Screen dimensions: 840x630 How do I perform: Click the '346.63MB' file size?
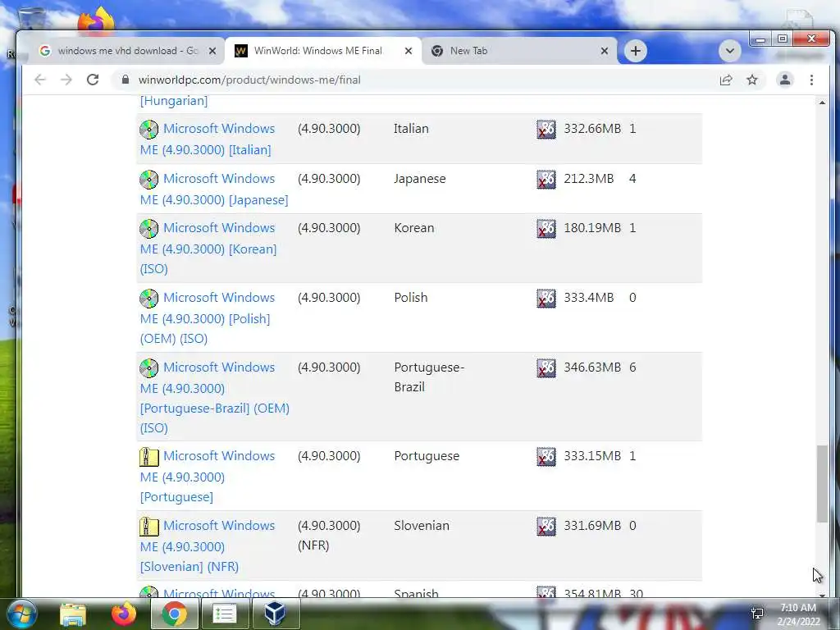click(x=592, y=367)
